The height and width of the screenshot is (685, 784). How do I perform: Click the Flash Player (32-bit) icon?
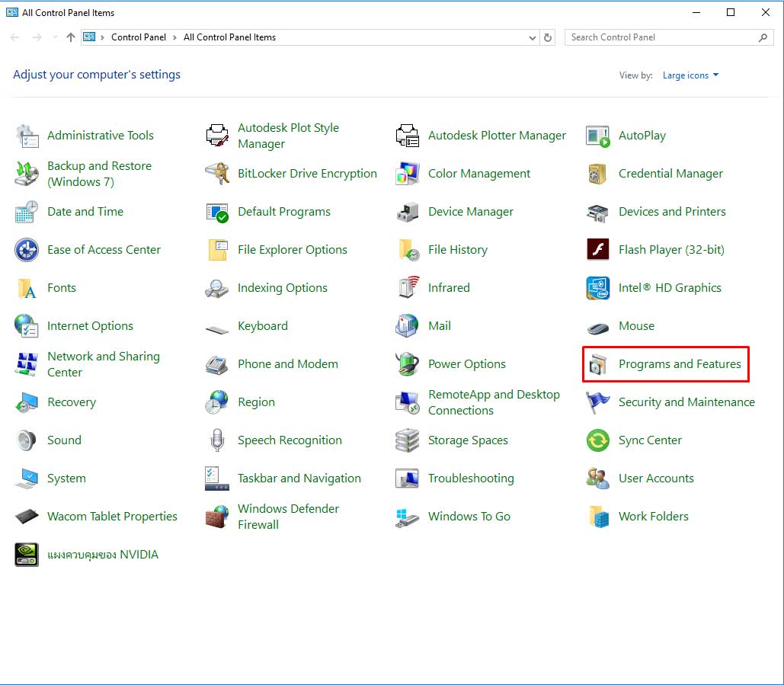(x=597, y=250)
